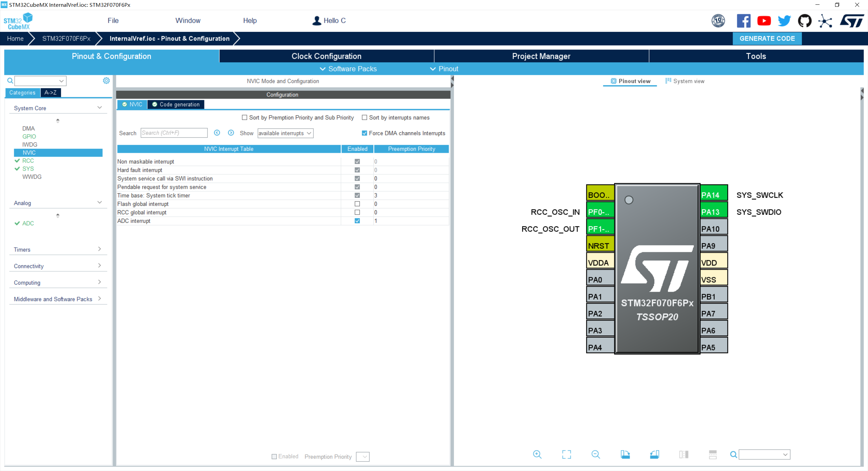Select the PA14 green pin on chip
The image size is (868, 471).
tap(714, 194)
